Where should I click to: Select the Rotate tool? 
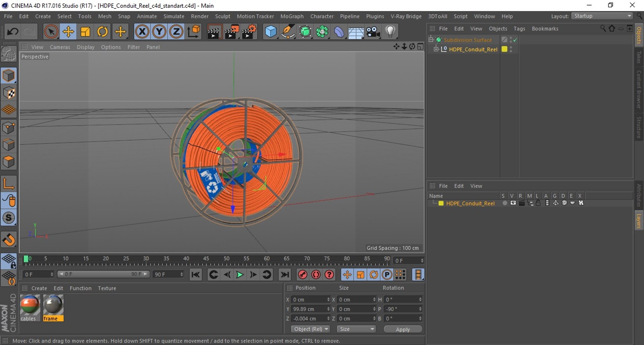[102, 32]
